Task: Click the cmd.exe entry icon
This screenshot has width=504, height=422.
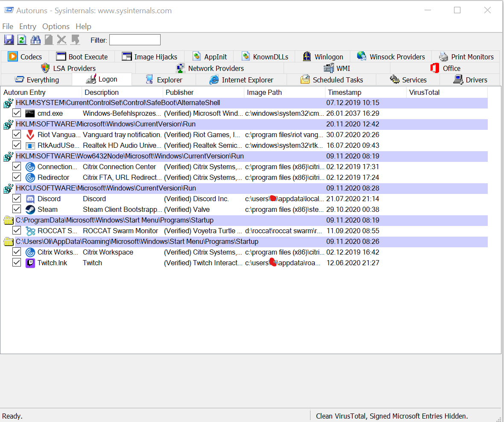Action: click(30, 114)
